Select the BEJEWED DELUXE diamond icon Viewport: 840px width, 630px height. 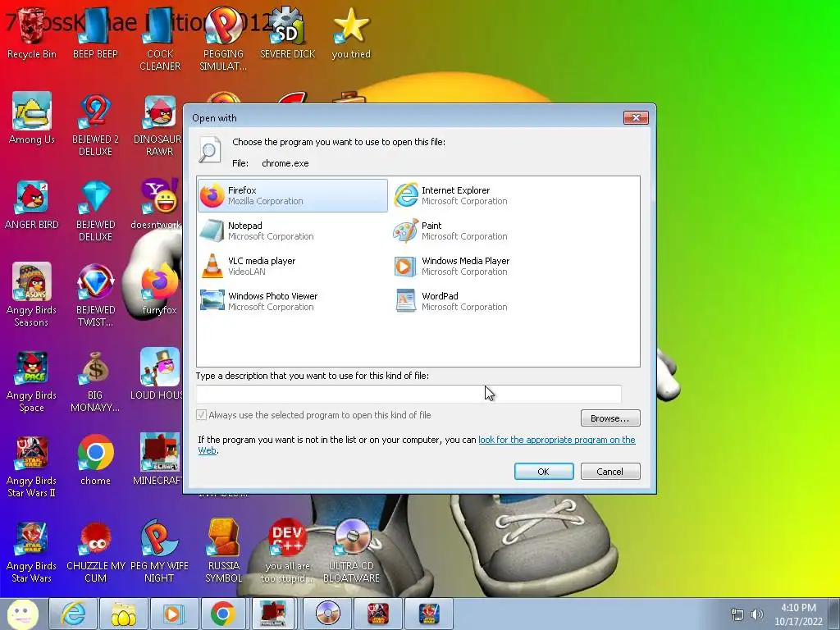[95, 210]
